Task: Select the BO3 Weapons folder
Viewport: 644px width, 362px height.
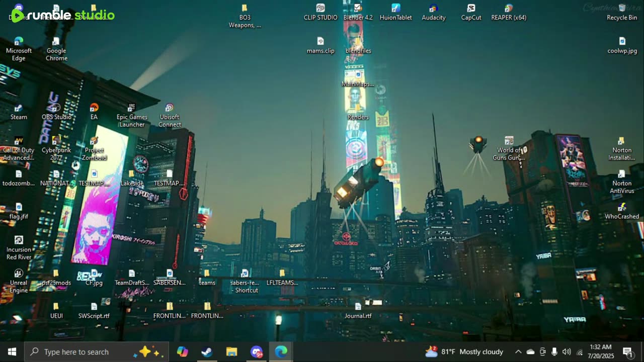Action: click(x=245, y=16)
